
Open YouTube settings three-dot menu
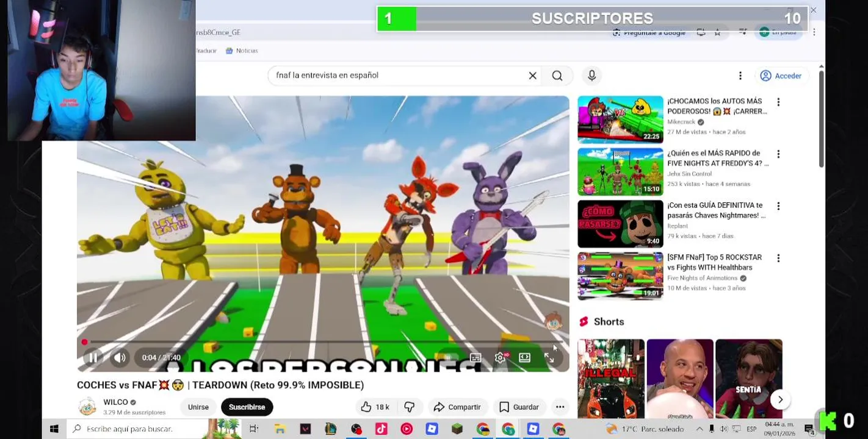(740, 76)
